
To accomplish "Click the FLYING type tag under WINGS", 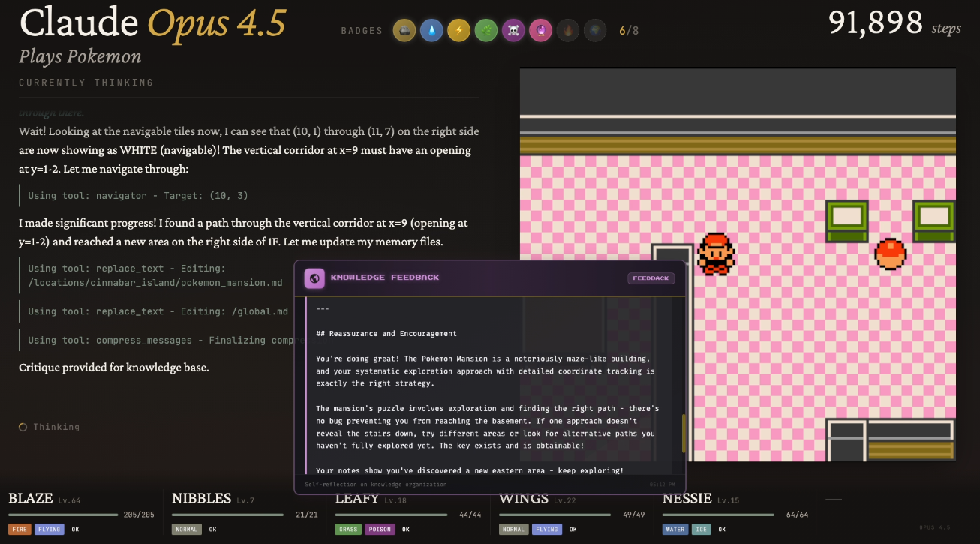I will [547, 530].
